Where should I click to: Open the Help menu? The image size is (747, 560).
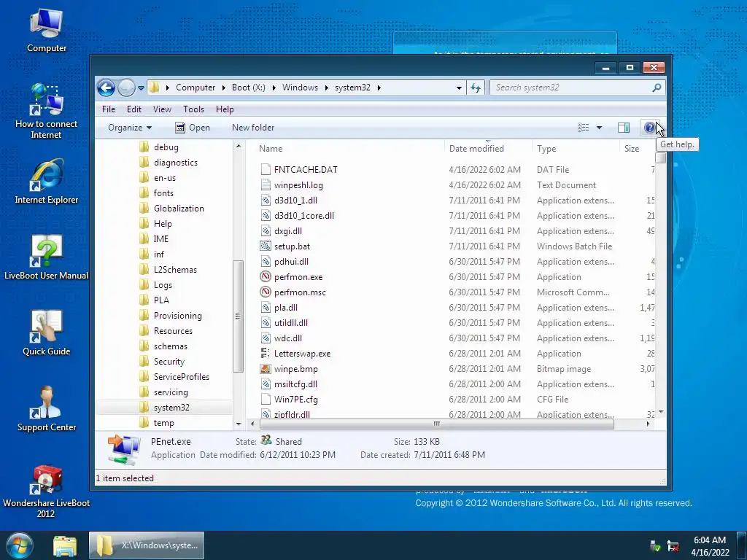click(225, 109)
